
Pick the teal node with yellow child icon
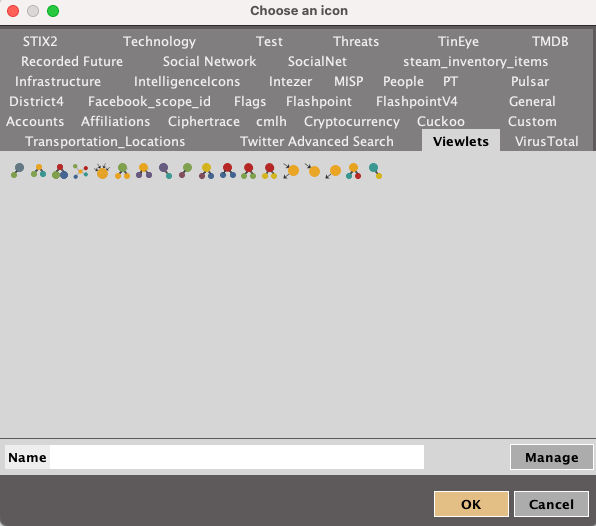(376, 171)
